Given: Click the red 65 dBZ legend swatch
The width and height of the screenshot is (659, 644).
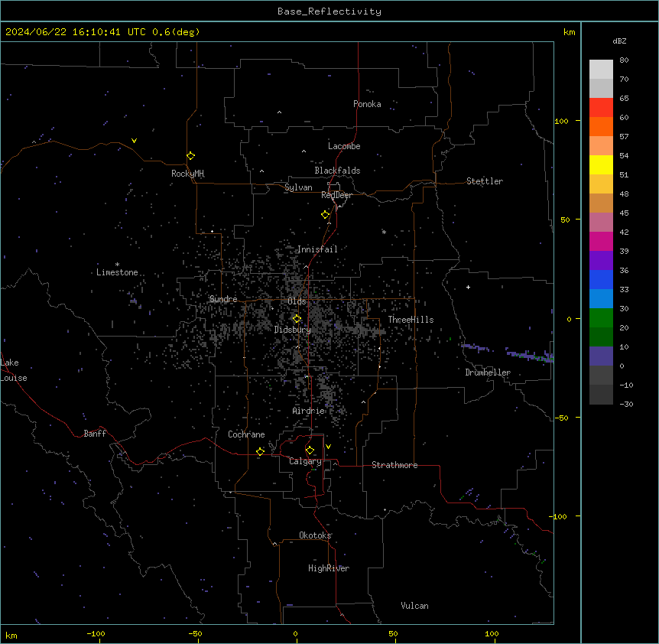Looking at the screenshot, I should [601, 108].
